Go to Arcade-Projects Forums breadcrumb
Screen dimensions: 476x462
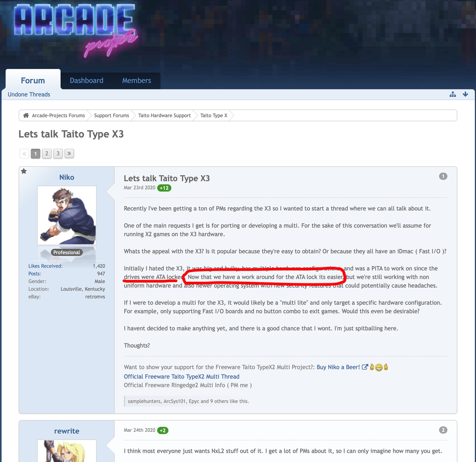[x=58, y=115]
